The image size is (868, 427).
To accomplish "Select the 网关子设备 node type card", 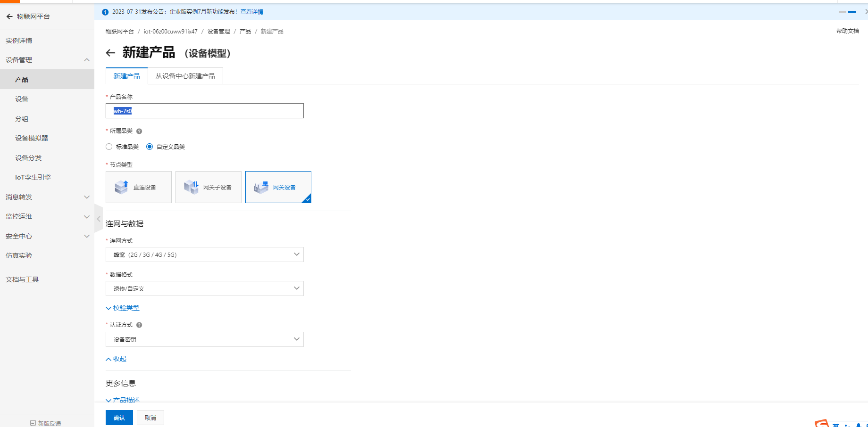I will point(209,187).
